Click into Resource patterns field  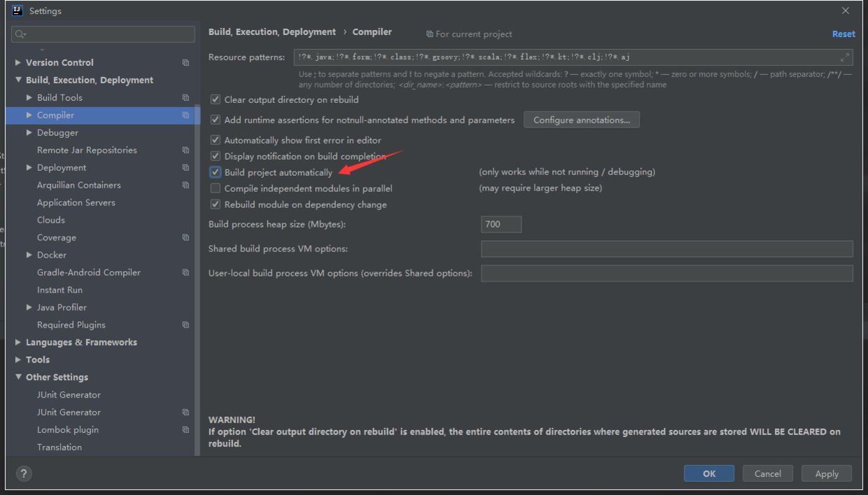pyautogui.click(x=573, y=57)
